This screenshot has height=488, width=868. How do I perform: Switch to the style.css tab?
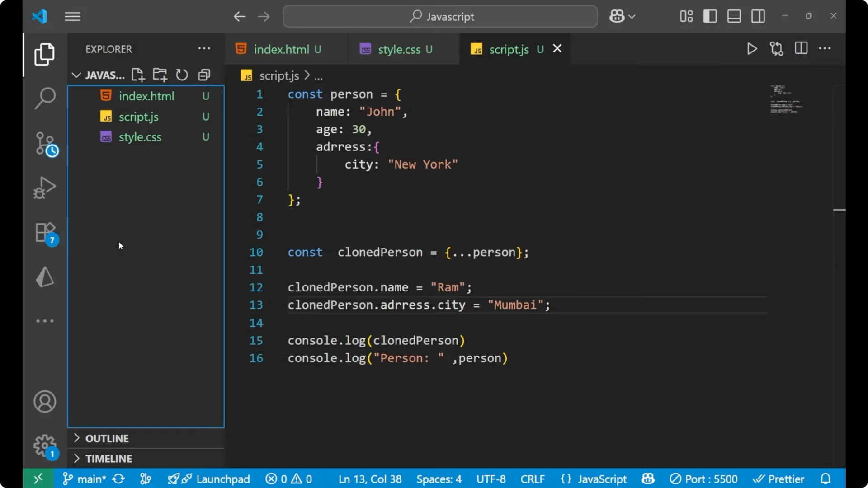tap(400, 49)
